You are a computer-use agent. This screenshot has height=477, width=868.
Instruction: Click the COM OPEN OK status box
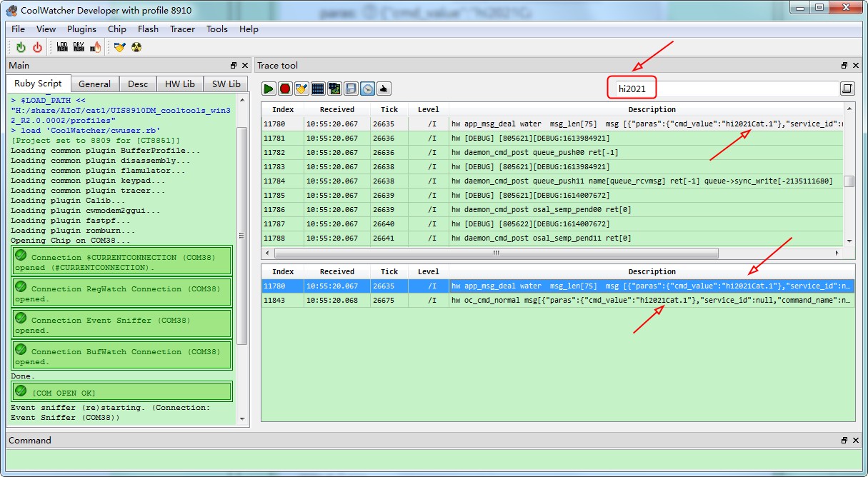(121, 392)
